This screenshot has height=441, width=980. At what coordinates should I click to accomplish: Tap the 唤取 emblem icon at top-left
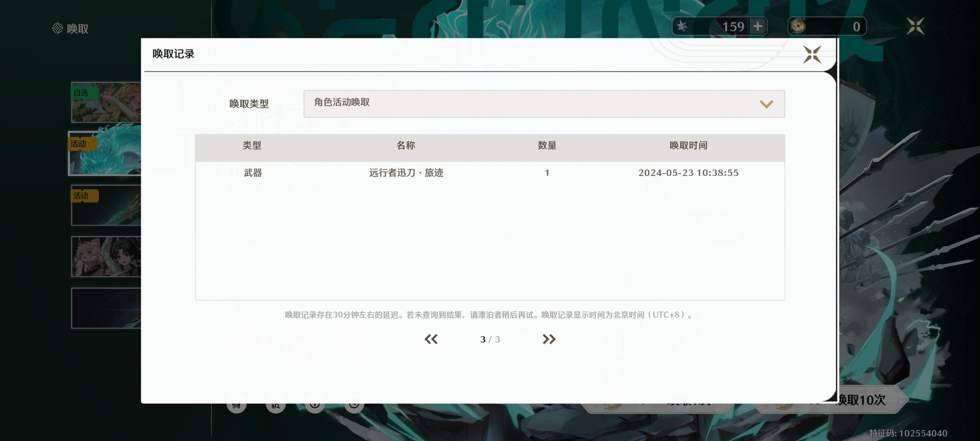pyautogui.click(x=58, y=28)
